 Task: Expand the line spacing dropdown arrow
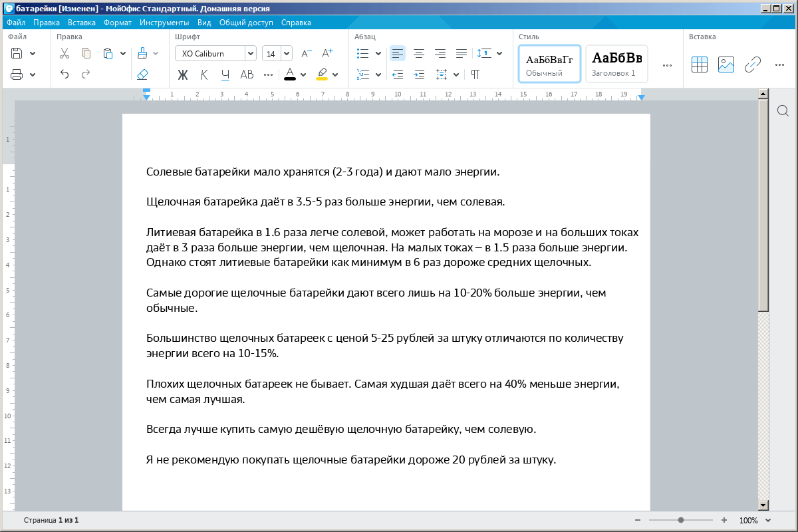coord(499,53)
